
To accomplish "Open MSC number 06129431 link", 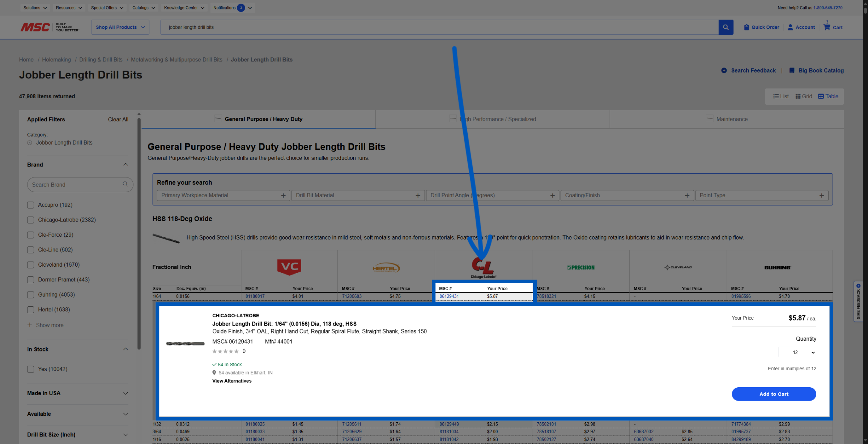I will pyautogui.click(x=449, y=297).
